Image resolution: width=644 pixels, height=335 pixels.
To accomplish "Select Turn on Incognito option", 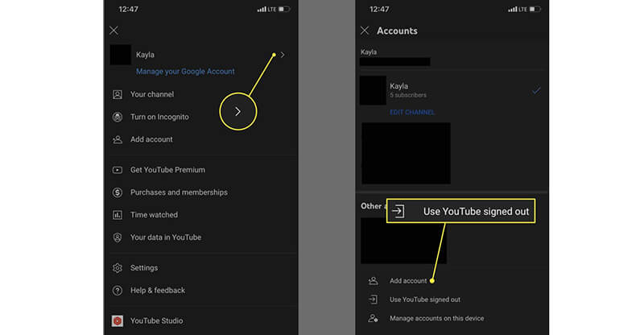I will coord(159,117).
